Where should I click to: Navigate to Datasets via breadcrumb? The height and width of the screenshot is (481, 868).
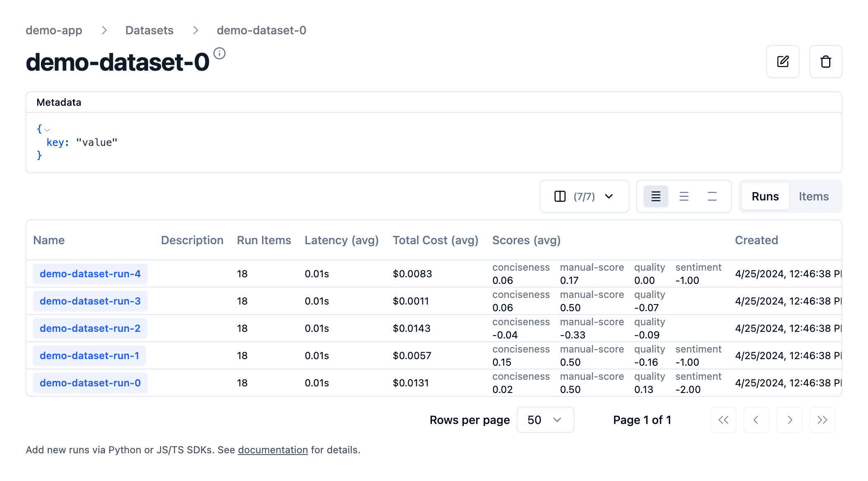tap(149, 30)
